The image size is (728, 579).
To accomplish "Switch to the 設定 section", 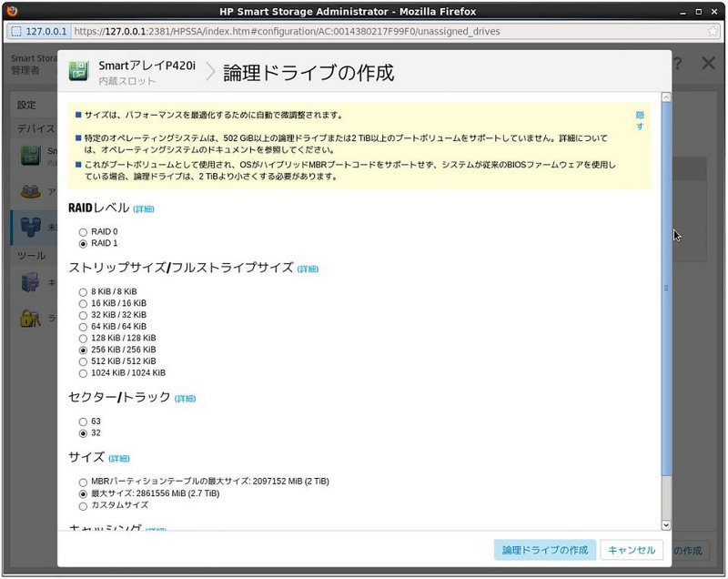I will pos(27,104).
